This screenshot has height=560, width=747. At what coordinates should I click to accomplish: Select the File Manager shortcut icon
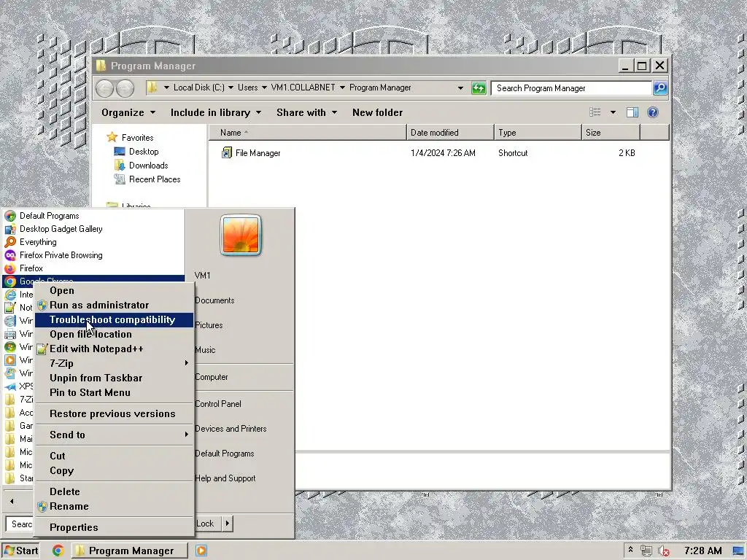[x=227, y=153]
